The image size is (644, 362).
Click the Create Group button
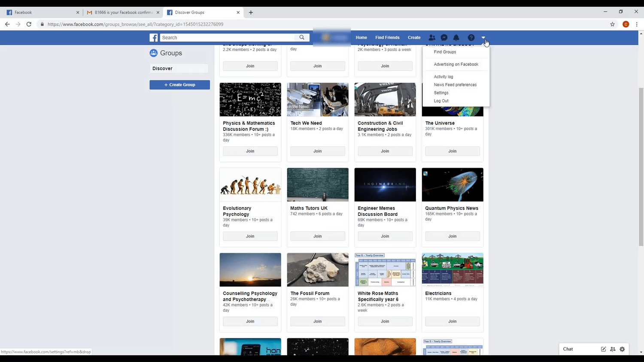[x=180, y=85]
